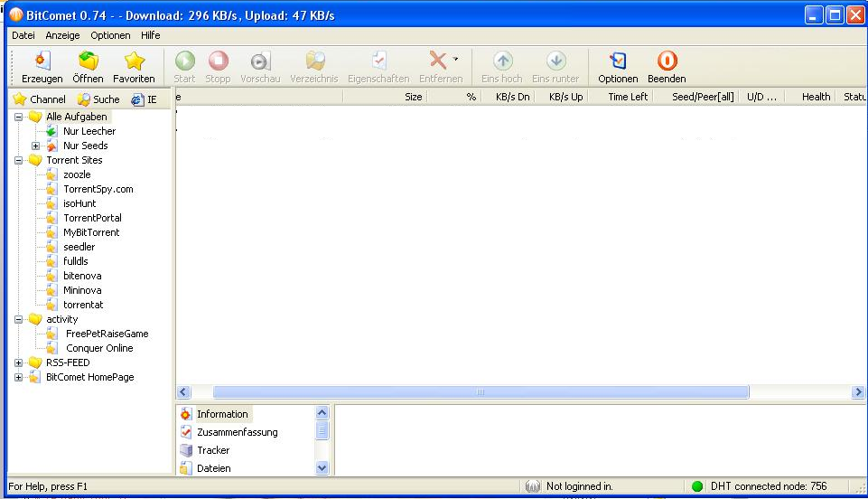
Task: Sort by the Time Left column
Action: 621,97
